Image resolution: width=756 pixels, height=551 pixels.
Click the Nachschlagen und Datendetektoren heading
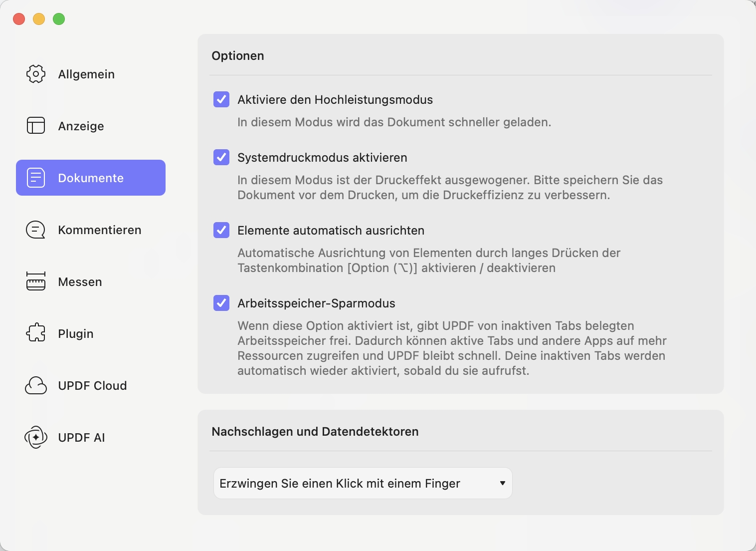[x=315, y=432]
